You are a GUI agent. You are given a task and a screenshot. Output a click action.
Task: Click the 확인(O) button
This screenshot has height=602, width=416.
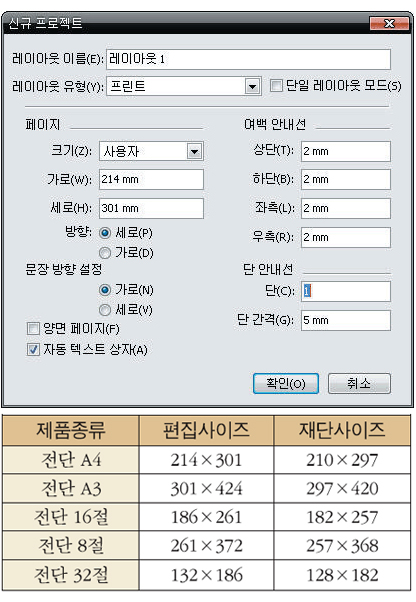pos(286,384)
